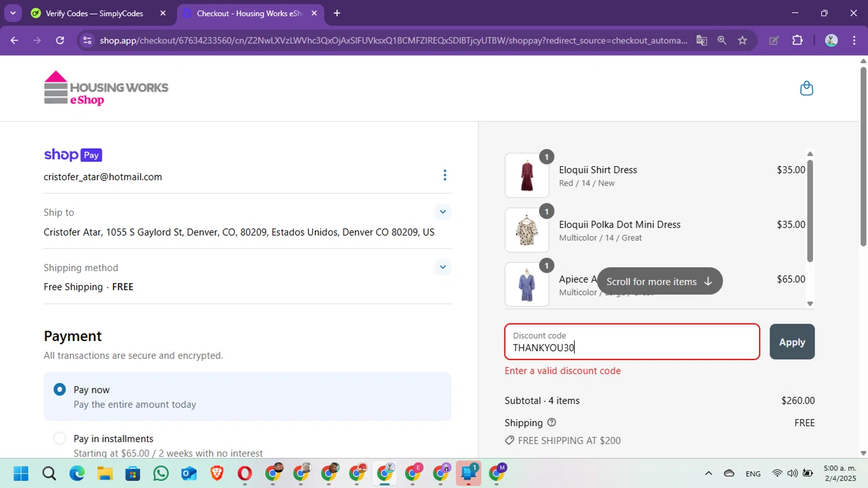This screenshot has height=488, width=868.
Task: Switch to Verify Codes — SimplyCodes tab
Action: point(94,13)
